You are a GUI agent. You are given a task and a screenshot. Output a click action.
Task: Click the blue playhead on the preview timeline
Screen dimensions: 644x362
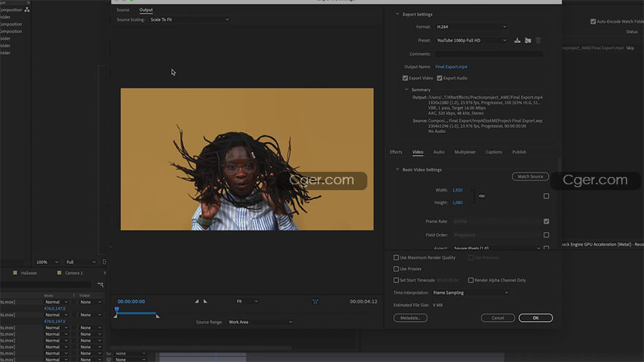(116, 309)
